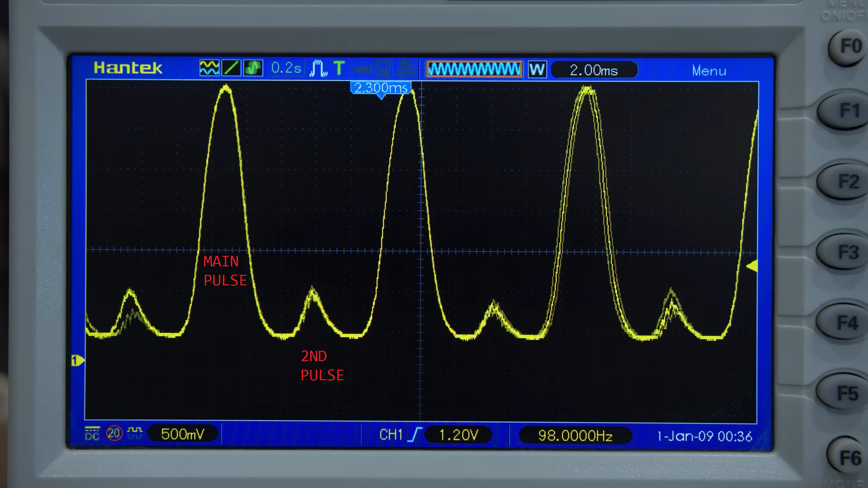Click the 2.300ms trigger position tag
Image resolution: width=868 pixels, height=488 pixels.
click(x=380, y=88)
